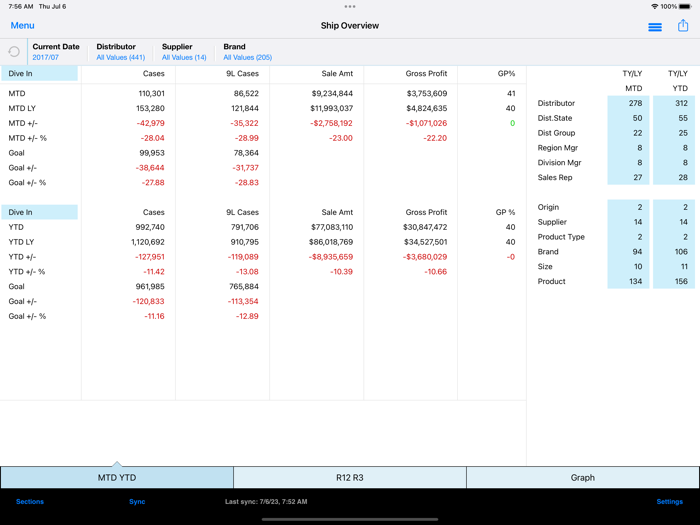
Task: Click MTD Sale Amt $9,234,844
Action: 332,93
